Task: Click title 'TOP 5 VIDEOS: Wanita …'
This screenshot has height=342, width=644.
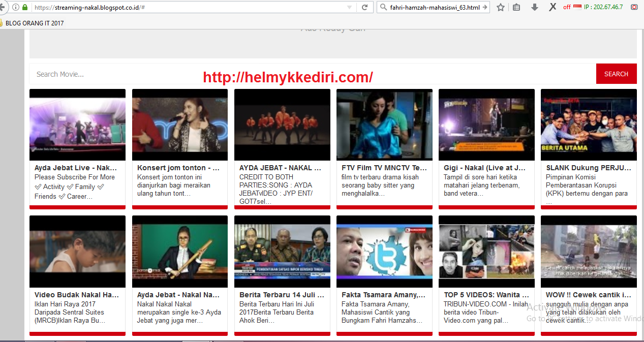Action: pos(486,295)
